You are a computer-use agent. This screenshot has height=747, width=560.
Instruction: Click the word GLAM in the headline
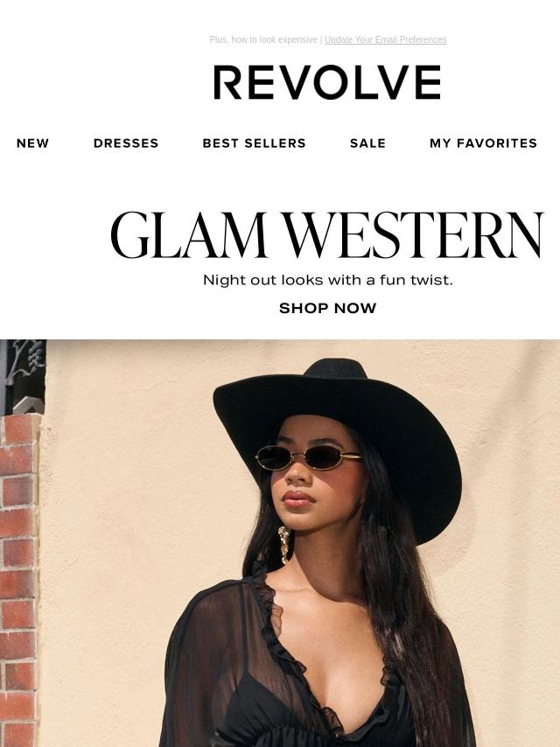(188, 235)
